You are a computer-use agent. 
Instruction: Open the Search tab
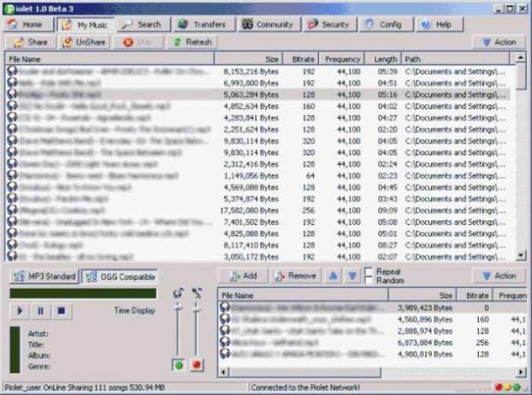coord(144,24)
